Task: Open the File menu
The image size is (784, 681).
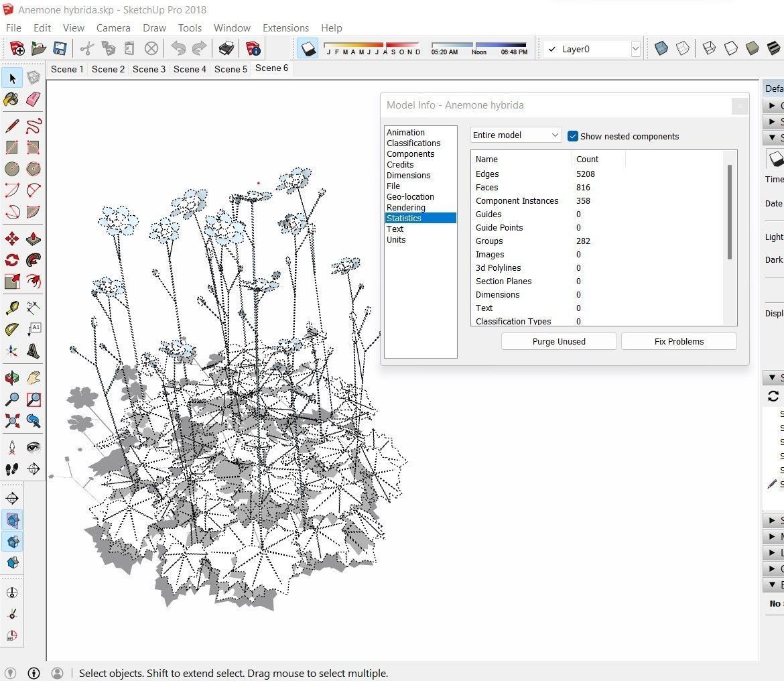Action: [x=13, y=28]
